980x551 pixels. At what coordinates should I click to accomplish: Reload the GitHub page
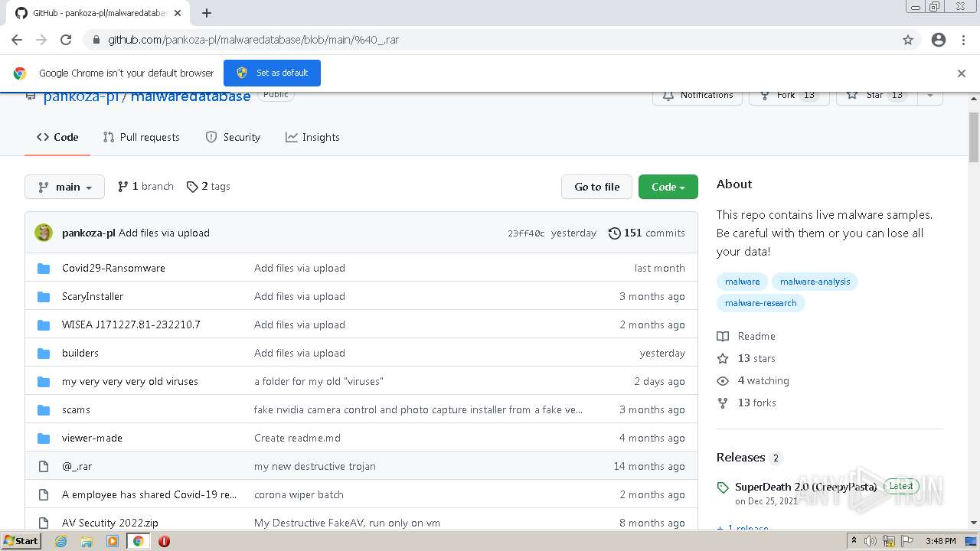pos(66,40)
